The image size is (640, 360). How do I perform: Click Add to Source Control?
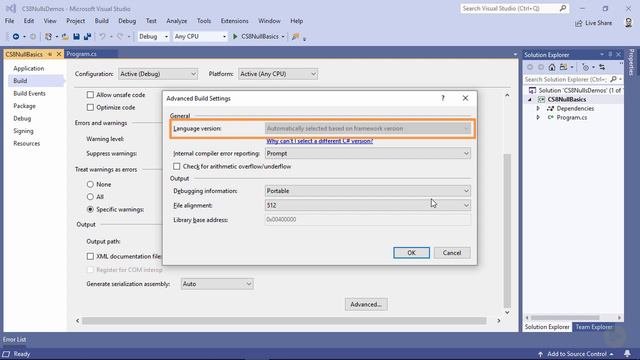point(576,354)
